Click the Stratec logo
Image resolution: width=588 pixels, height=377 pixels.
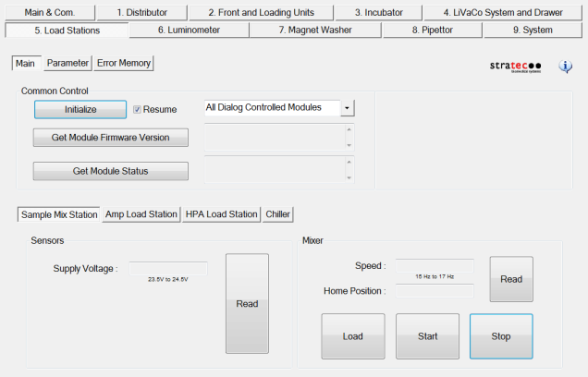click(x=516, y=67)
